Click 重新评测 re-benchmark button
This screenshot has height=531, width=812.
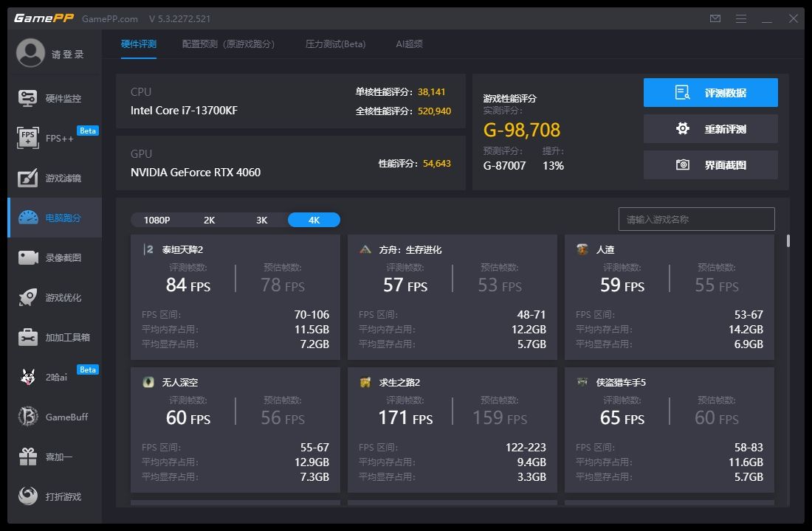coord(710,128)
